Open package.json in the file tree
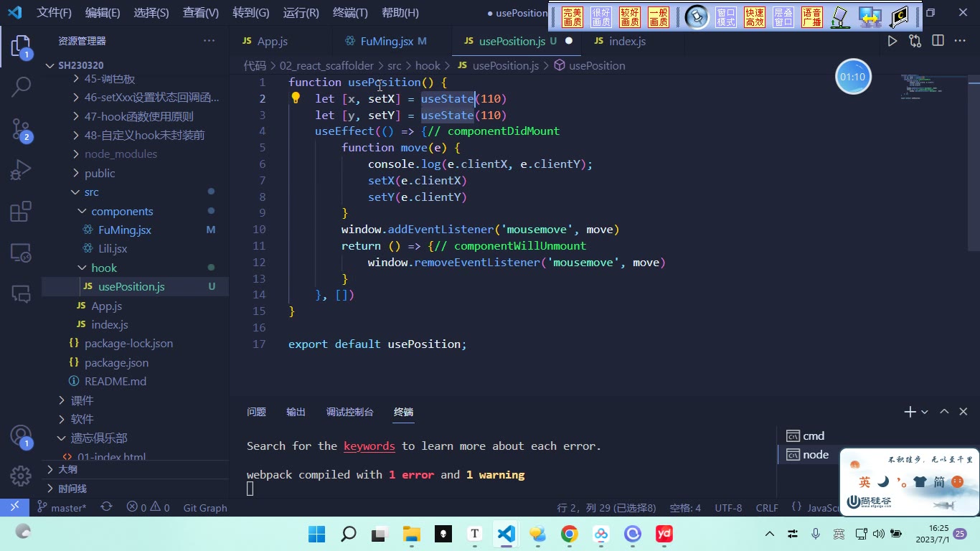Image resolution: width=980 pixels, height=551 pixels. point(116,363)
